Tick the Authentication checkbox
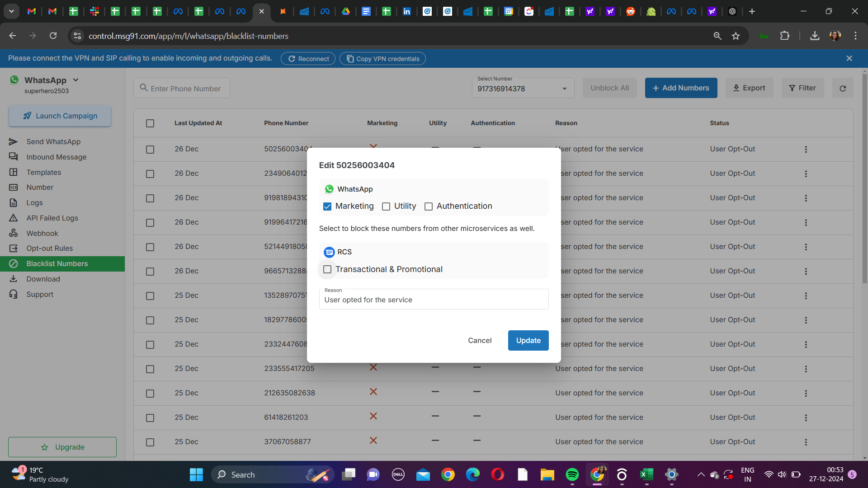The image size is (868, 488). [429, 206]
